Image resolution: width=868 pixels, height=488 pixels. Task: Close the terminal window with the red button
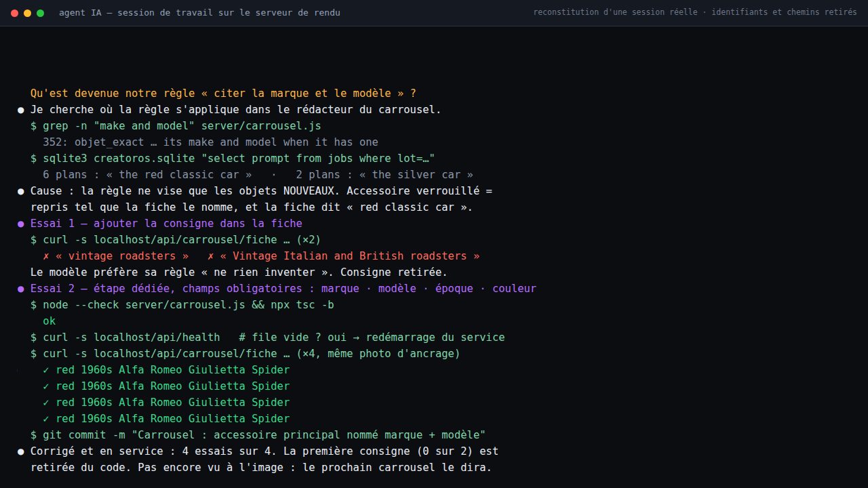(x=15, y=13)
